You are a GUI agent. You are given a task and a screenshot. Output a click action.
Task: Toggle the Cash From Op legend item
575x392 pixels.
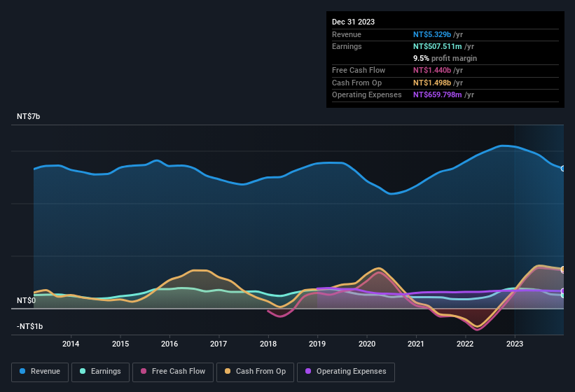pos(255,372)
